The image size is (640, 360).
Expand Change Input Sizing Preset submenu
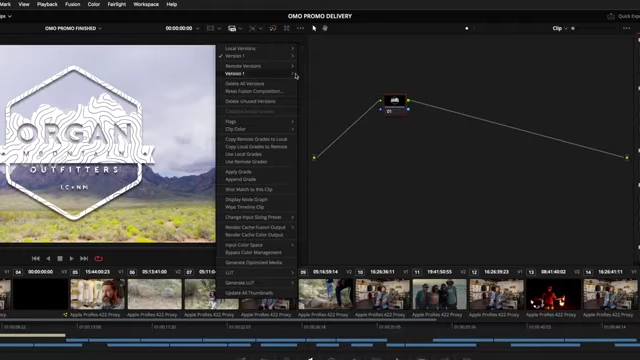257,218
